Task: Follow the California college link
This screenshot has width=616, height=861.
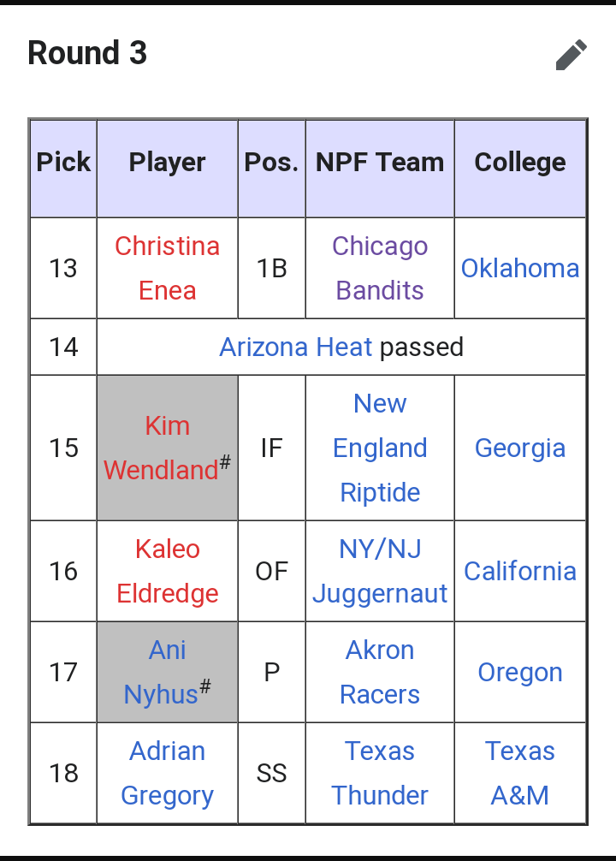Action: coord(520,571)
